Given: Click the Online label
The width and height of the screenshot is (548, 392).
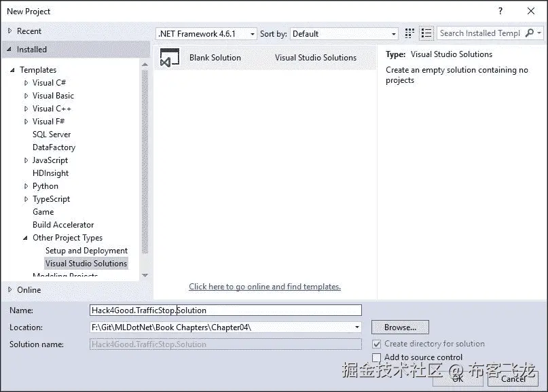Looking at the screenshot, I should 29,290.
